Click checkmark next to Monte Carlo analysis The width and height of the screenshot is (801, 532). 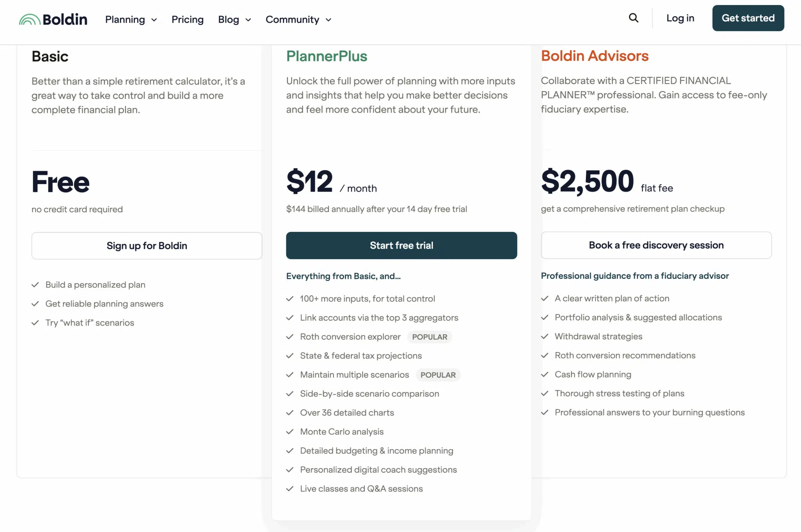pos(290,432)
